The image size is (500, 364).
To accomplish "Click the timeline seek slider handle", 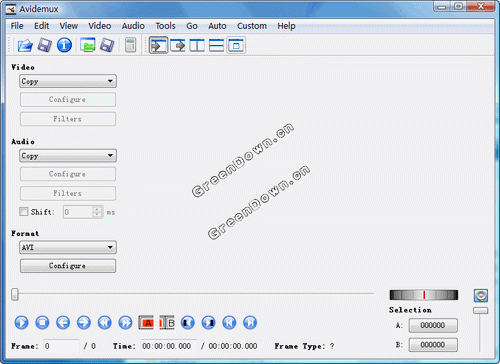I will [15, 294].
